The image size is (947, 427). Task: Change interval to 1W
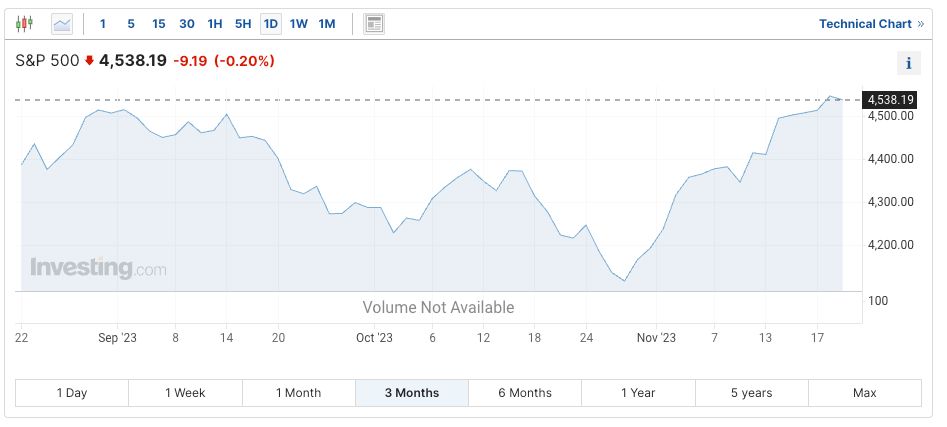(299, 23)
